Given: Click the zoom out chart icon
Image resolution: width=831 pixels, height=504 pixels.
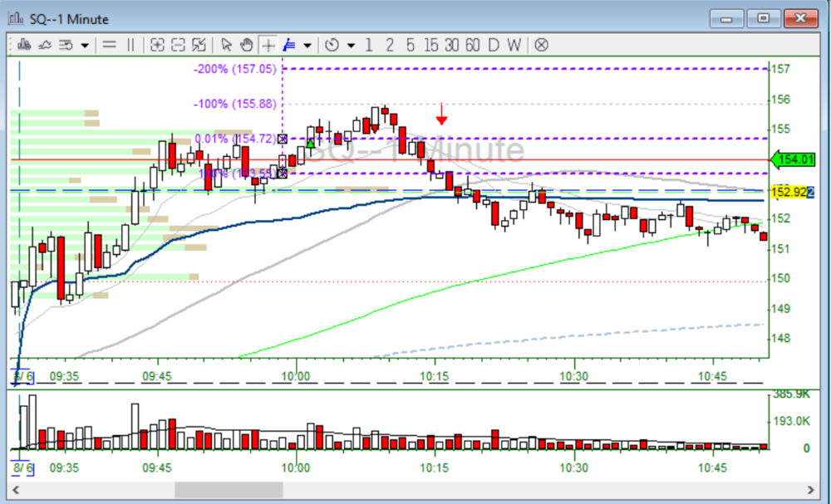Looking at the screenshot, I should point(178,45).
